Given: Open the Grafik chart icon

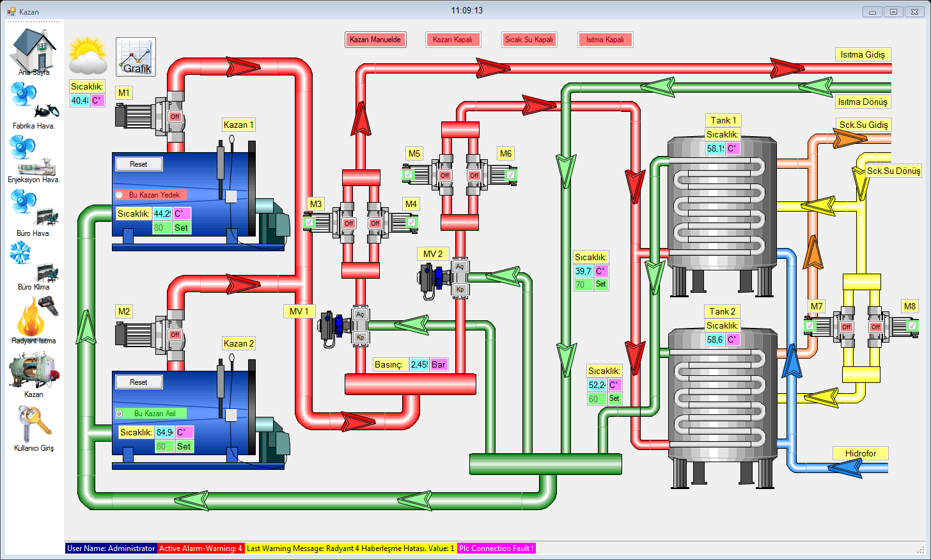Looking at the screenshot, I should [136, 57].
